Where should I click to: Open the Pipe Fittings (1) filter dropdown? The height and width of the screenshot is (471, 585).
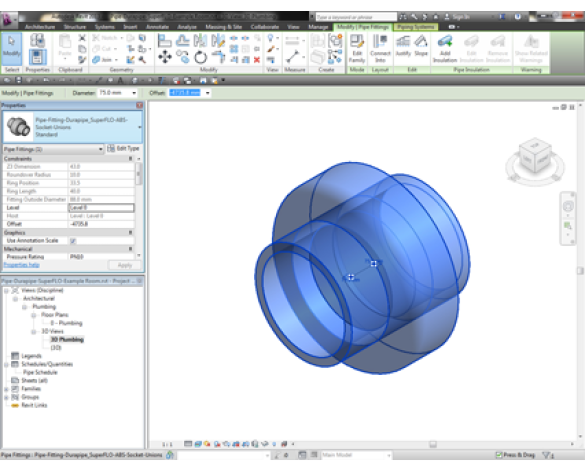click(x=53, y=149)
